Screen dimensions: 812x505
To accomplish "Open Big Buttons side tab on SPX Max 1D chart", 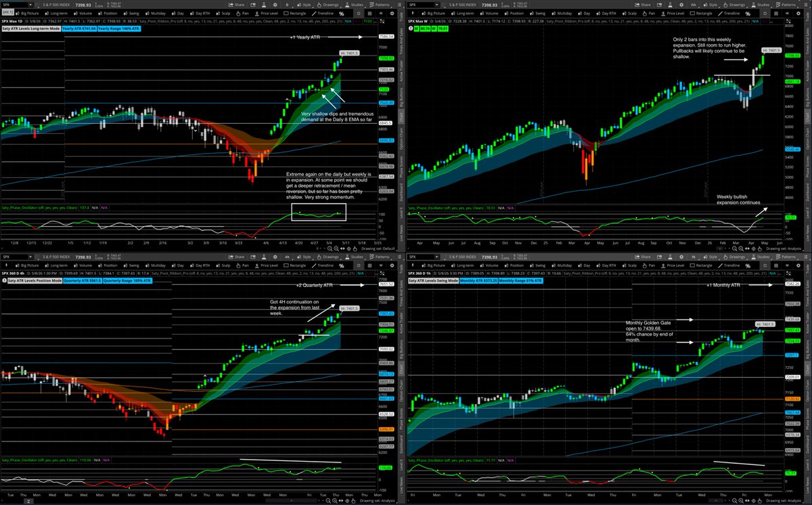I will point(400,97).
